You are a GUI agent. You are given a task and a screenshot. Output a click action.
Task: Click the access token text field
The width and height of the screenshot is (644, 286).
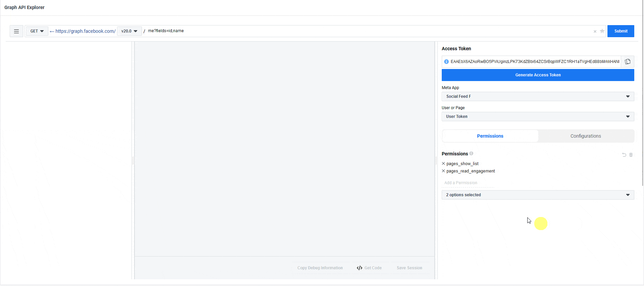[x=535, y=62]
